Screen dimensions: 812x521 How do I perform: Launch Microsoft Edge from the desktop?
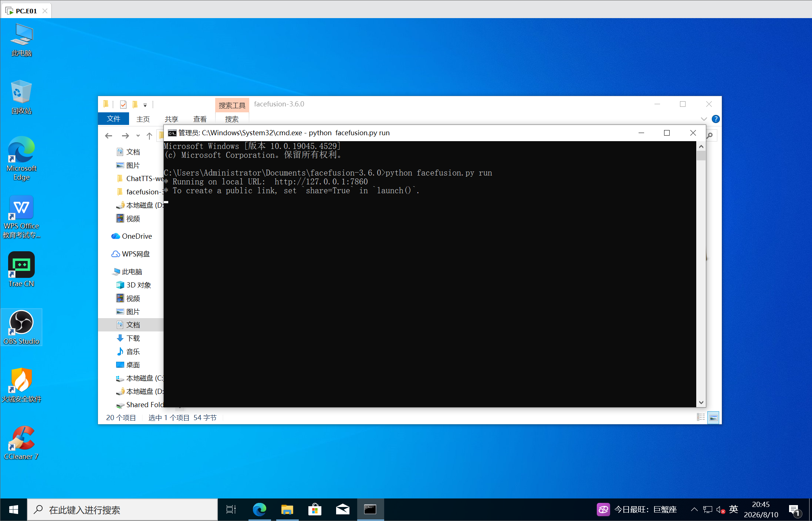point(21,159)
